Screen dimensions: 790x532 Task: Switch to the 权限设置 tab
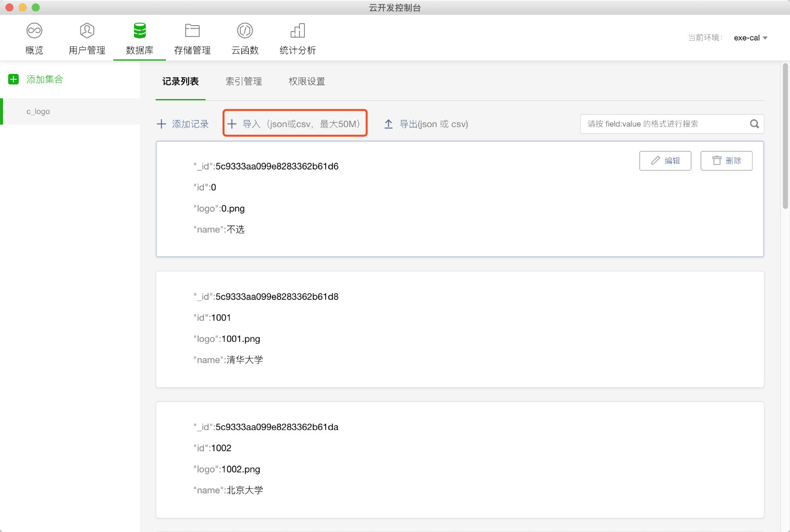pyautogui.click(x=307, y=81)
